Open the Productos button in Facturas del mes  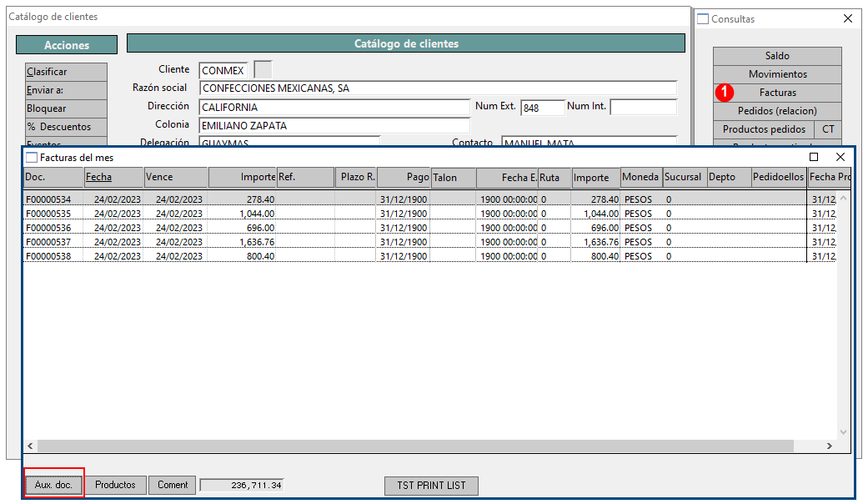115,485
